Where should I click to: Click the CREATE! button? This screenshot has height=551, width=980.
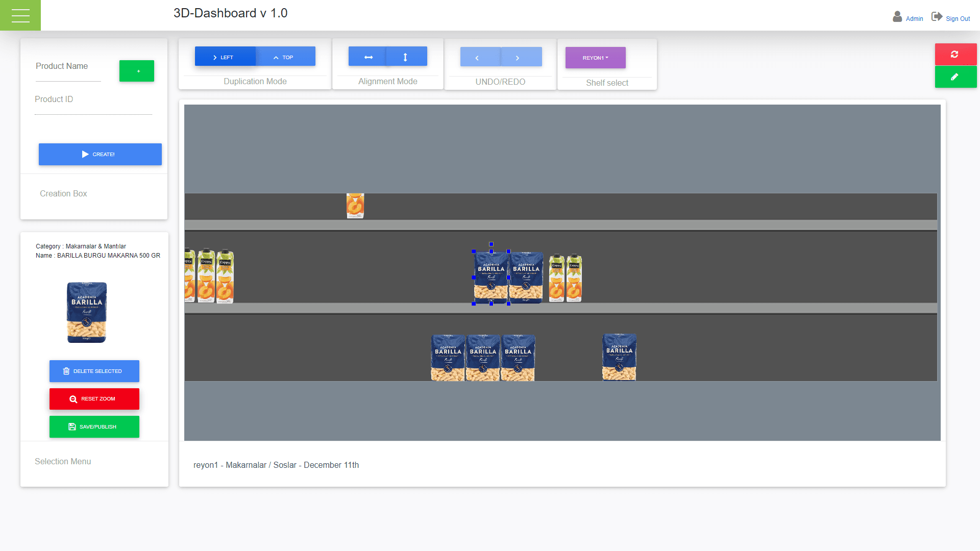point(100,154)
